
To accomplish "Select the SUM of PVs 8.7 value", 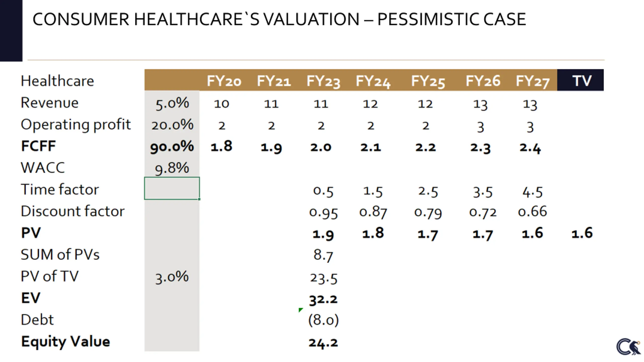I will point(323,255).
